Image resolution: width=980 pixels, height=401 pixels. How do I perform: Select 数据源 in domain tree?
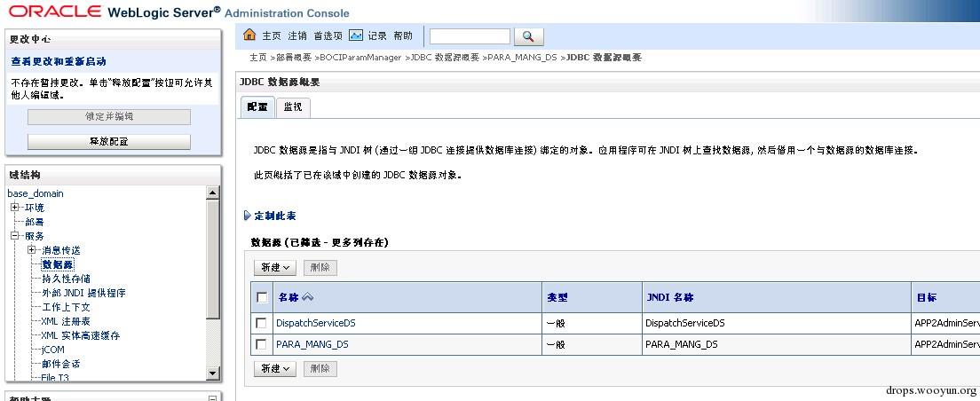click(x=58, y=264)
